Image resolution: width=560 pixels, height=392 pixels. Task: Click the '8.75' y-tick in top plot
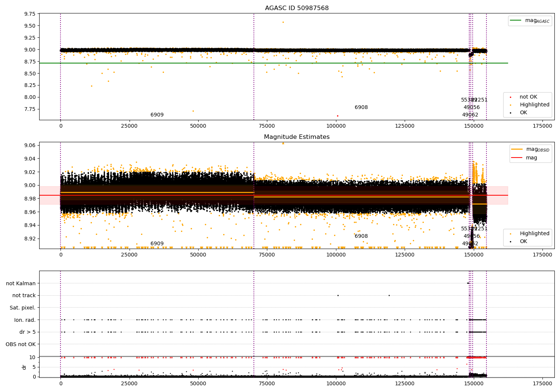(x=30, y=62)
